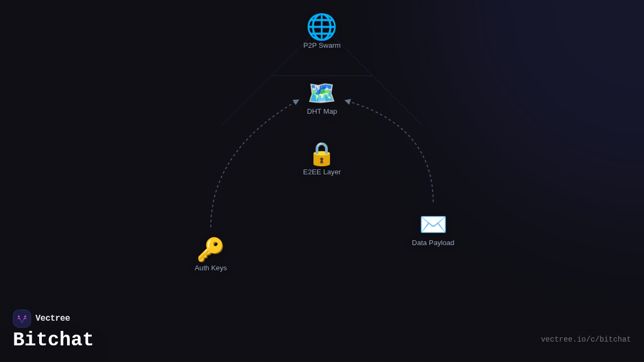Image resolution: width=644 pixels, height=362 pixels.
Task: Click the "DHT Map" text label
Action: (x=321, y=112)
